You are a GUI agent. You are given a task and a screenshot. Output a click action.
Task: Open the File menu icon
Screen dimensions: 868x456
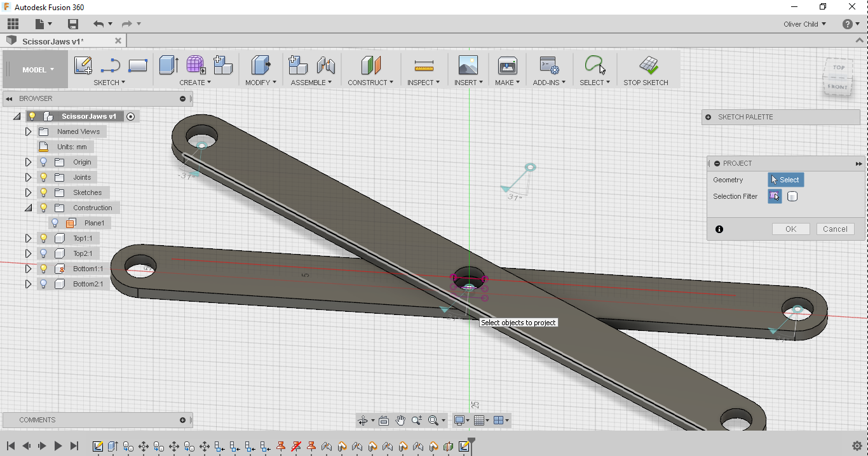pyautogui.click(x=41, y=24)
